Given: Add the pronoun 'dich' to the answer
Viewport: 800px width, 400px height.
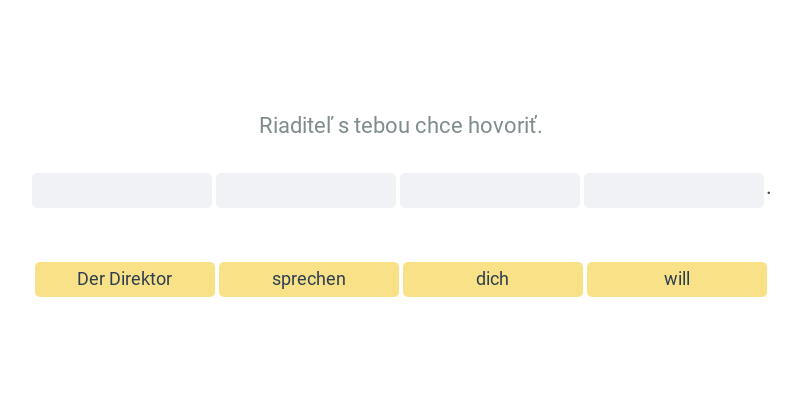Looking at the screenshot, I should point(493,279).
